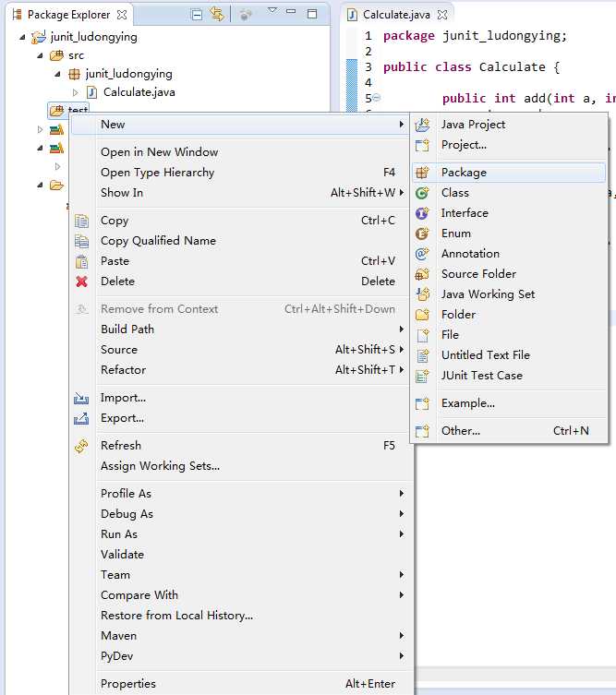Expand the Calculate.java tree node
Screen dimensions: 616x695
(75, 92)
